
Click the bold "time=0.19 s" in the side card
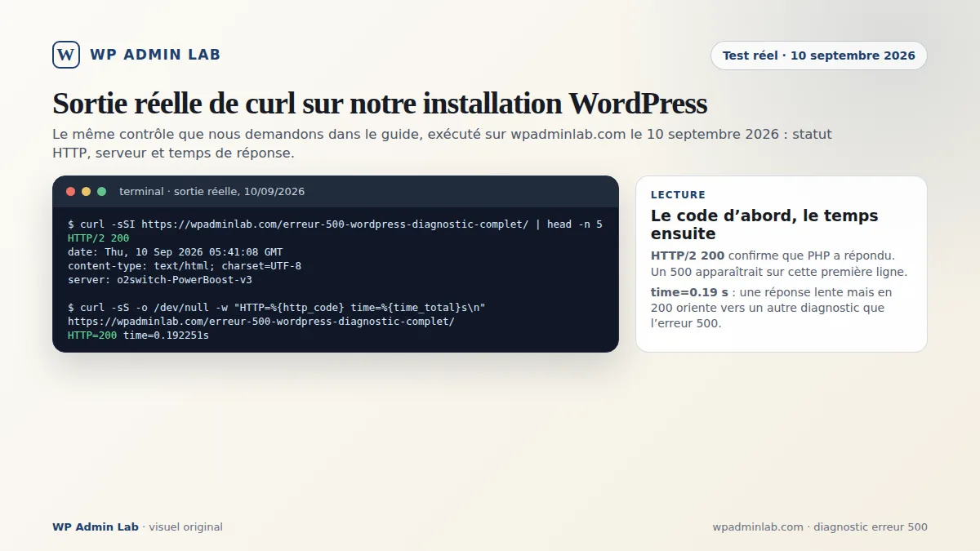(689, 291)
